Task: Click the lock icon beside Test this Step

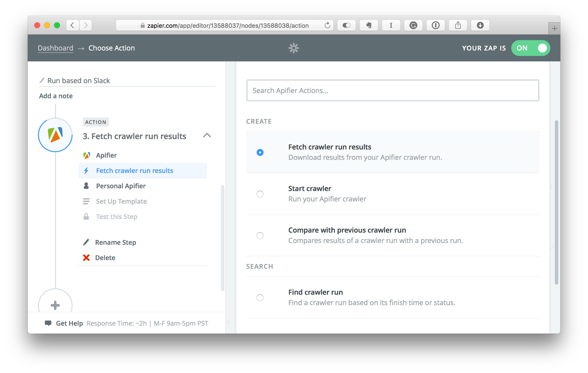Action: tap(86, 216)
